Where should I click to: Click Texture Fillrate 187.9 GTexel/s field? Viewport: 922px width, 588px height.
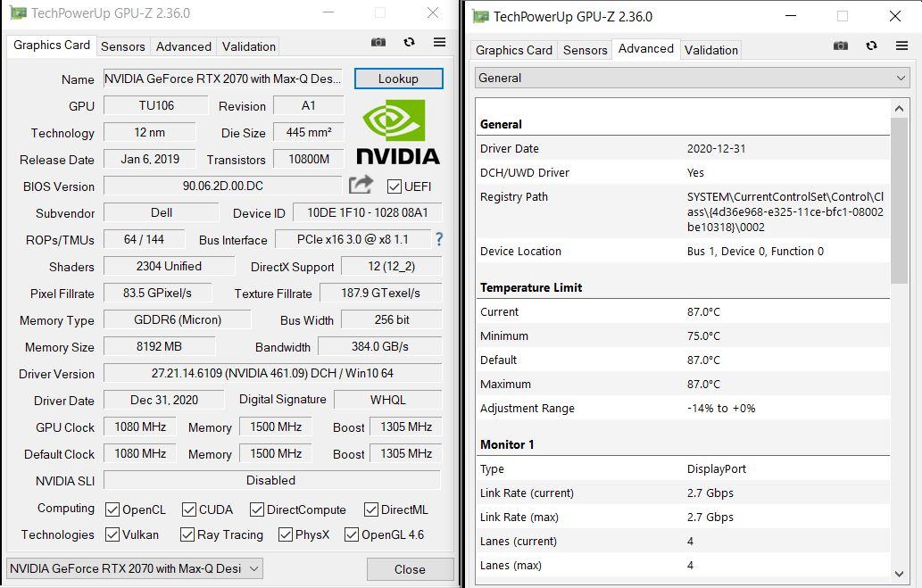pos(380,293)
